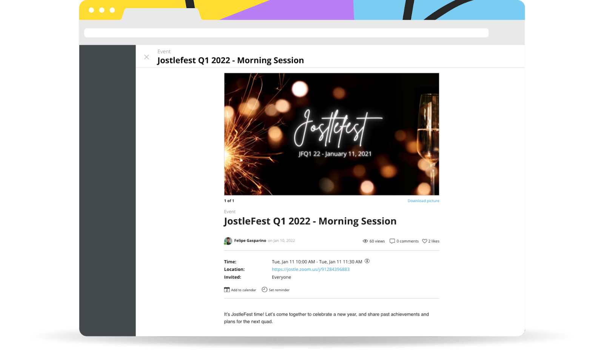Click the "1 of 1" image counter
Viewport: 604px width, 364px height.
click(x=229, y=201)
